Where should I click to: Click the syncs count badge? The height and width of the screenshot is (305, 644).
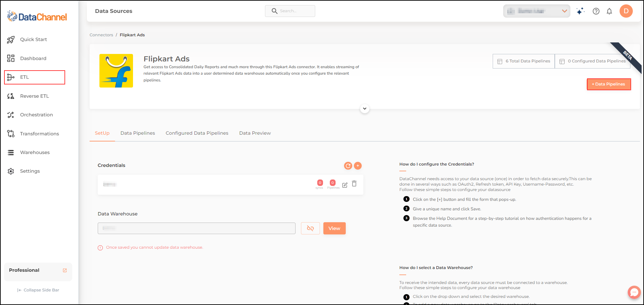tap(320, 183)
